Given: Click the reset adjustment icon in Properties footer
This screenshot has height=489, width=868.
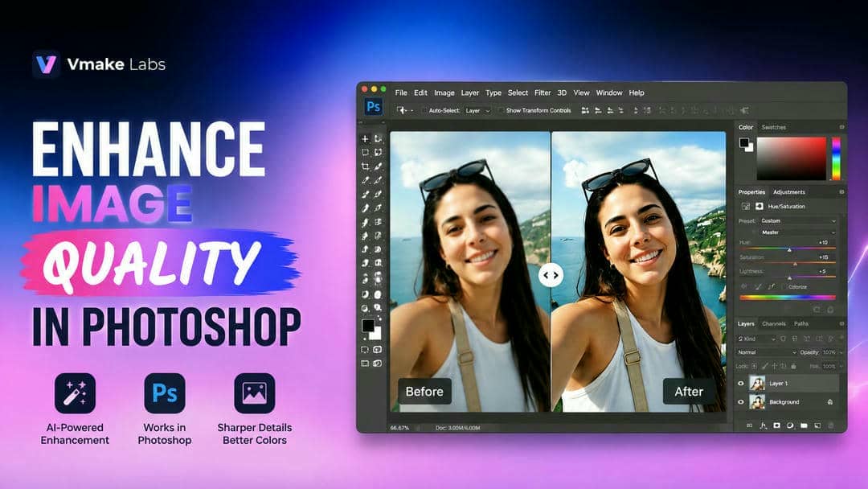Looking at the screenshot, I should coord(816,310).
